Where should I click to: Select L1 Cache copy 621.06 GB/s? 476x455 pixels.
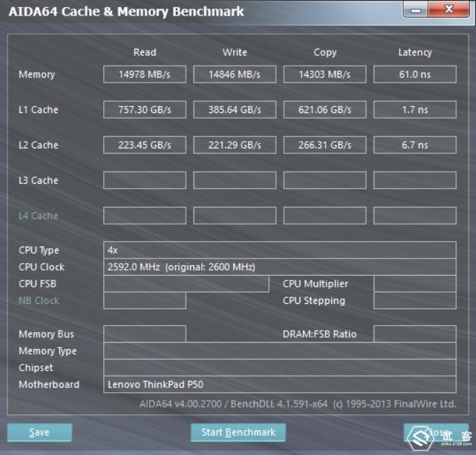pos(325,110)
